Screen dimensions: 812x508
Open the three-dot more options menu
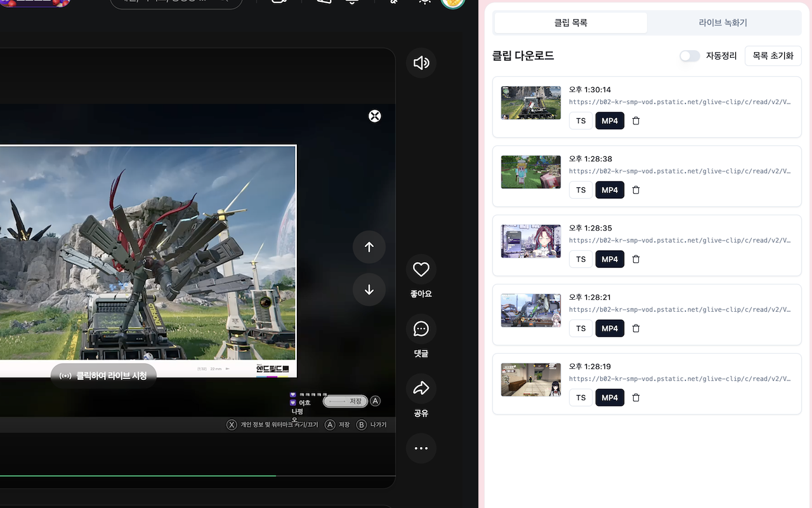click(x=421, y=448)
